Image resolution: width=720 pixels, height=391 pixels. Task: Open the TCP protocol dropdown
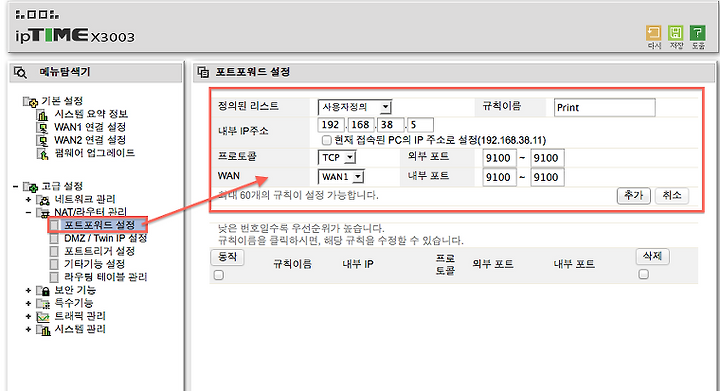(x=337, y=157)
